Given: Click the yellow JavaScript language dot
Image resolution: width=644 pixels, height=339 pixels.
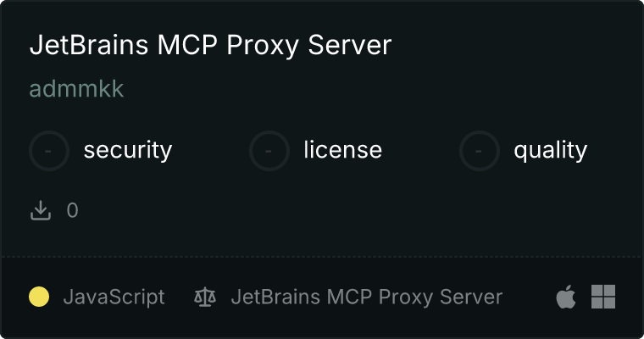Looking at the screenshot, I should [39, 297].
